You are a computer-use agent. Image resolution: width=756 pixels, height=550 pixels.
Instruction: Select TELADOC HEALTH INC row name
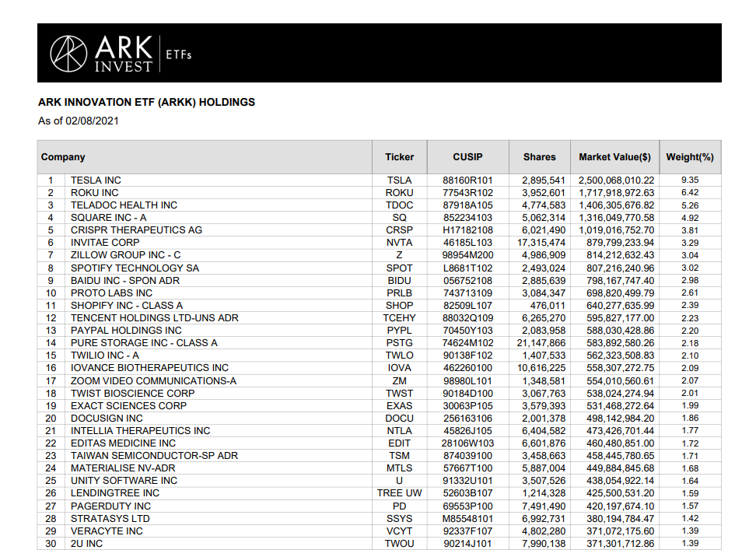coord(124,205)
